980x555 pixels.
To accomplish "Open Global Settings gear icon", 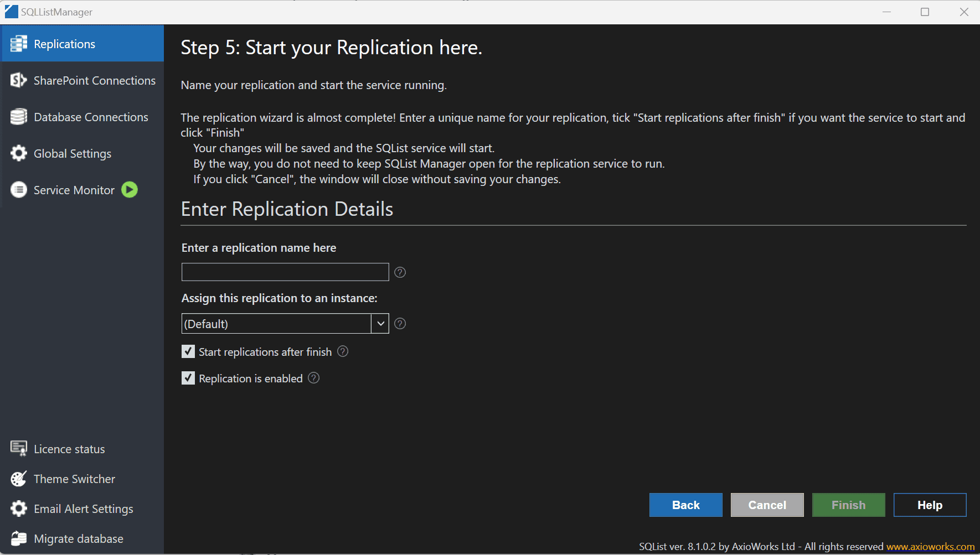I will (19, 153).
